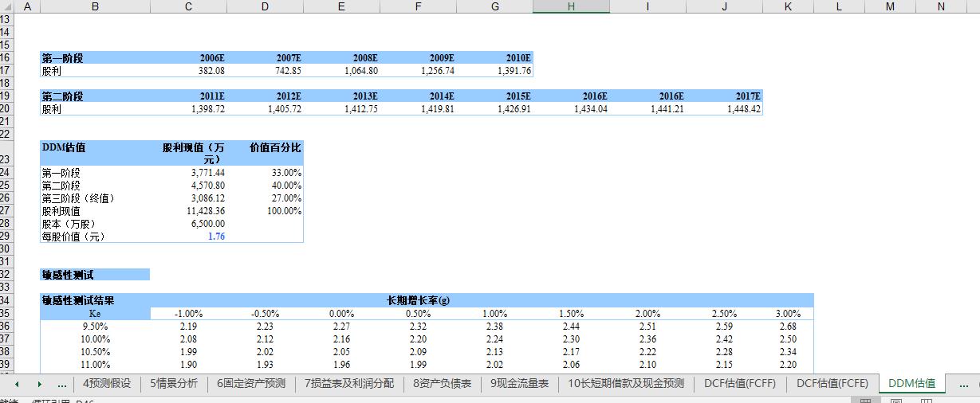The height and width of the screenshot is (403, 980).
Task: Select dividend value 382.08
Action: [188, 70]
